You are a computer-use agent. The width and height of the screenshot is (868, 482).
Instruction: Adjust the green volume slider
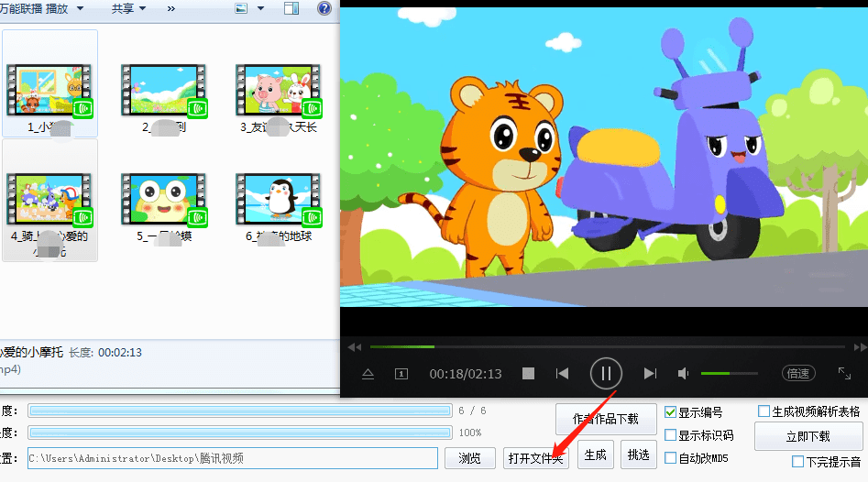[x=729, y=374]
